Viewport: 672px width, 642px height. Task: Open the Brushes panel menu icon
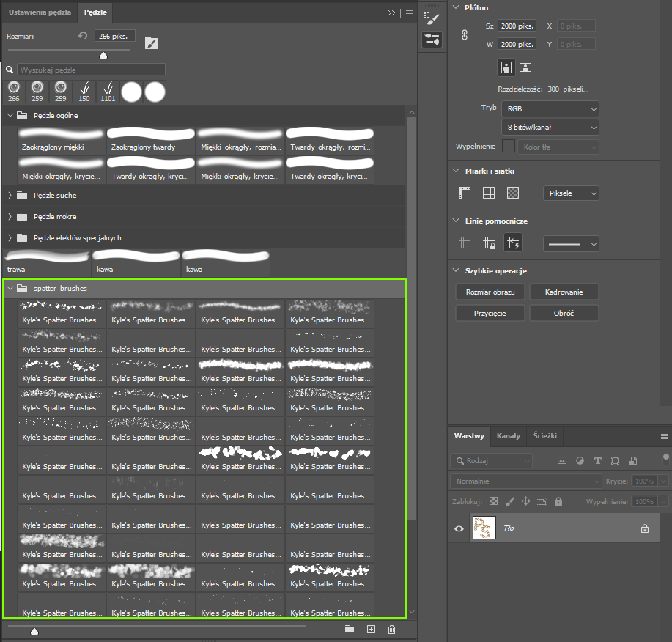[410, 13]
